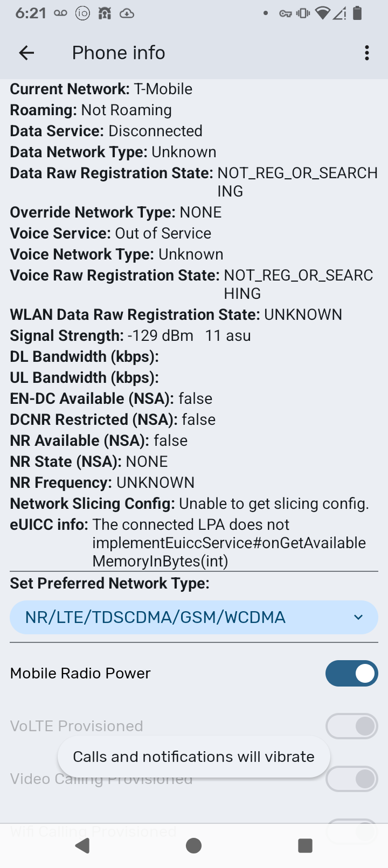Open the three-dot overflow menu
The image size is (388, 868).
point(367,53)
